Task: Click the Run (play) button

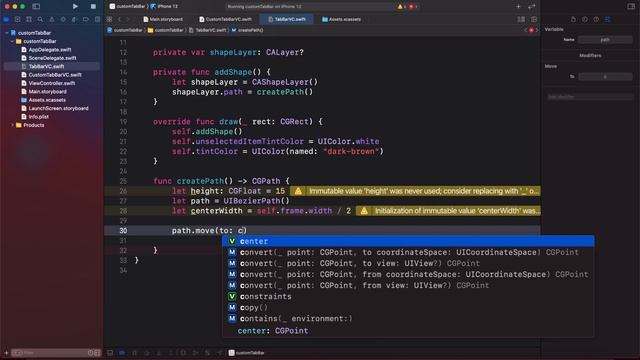Action: [x=75, y=7]
